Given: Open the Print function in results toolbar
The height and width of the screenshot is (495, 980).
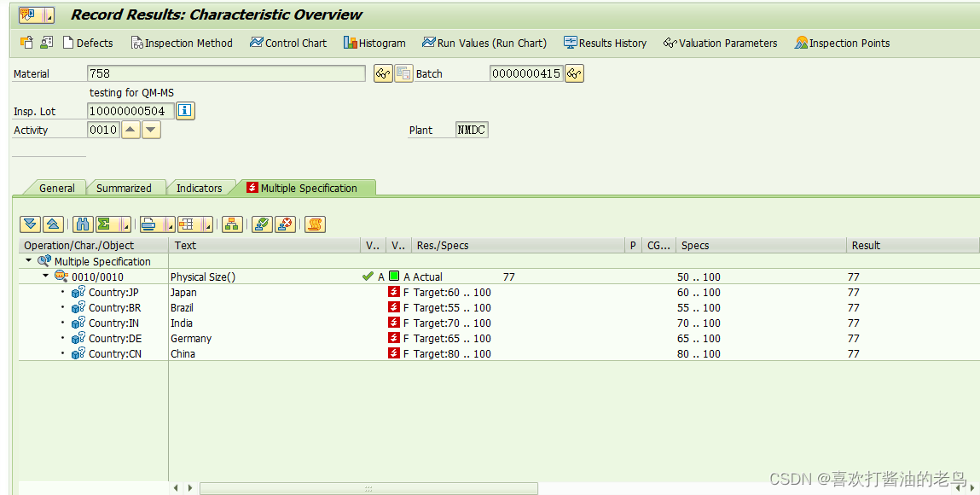Looking at the screenshot, I should point(150,224).
